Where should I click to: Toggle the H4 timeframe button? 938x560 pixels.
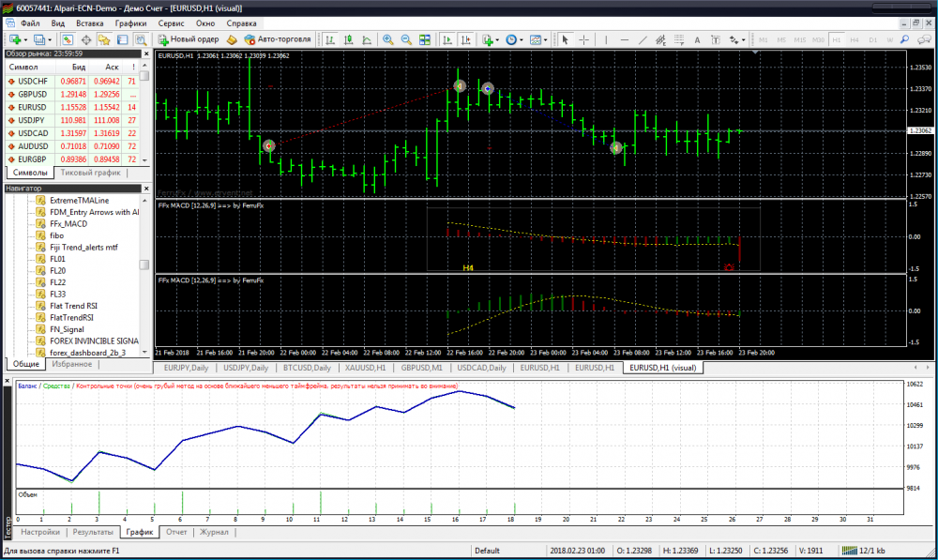855,39
